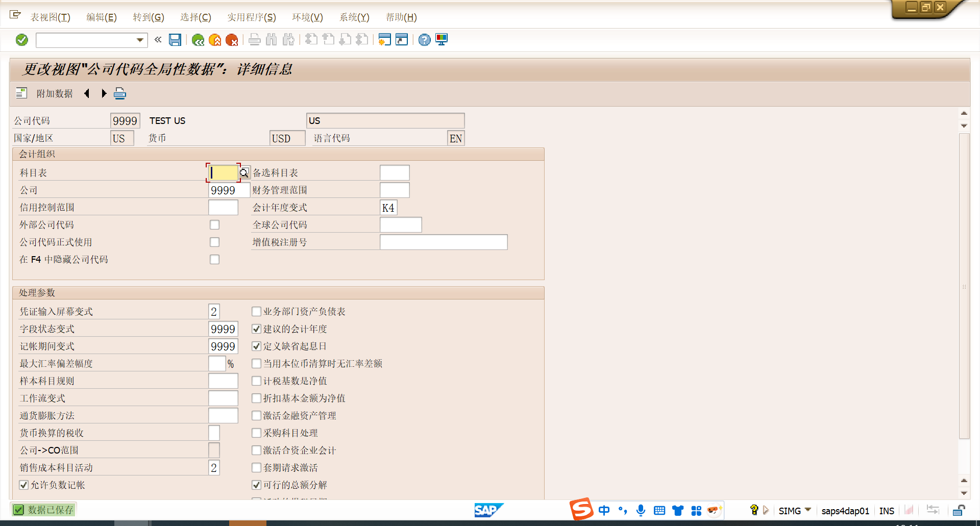Click the 数据已保存 status message

click(x=50, y=510)
